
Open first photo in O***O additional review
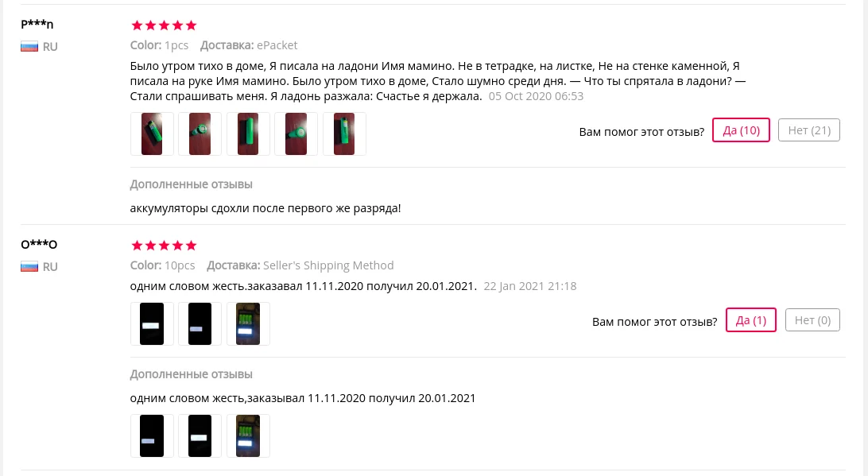click(152, 435)
